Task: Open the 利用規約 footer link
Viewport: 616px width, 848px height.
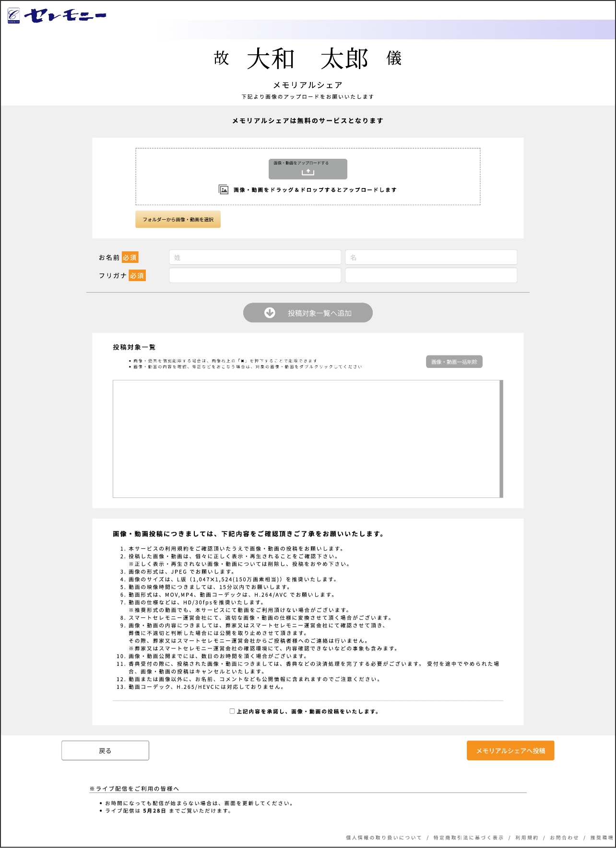Action: coord(526,837)
